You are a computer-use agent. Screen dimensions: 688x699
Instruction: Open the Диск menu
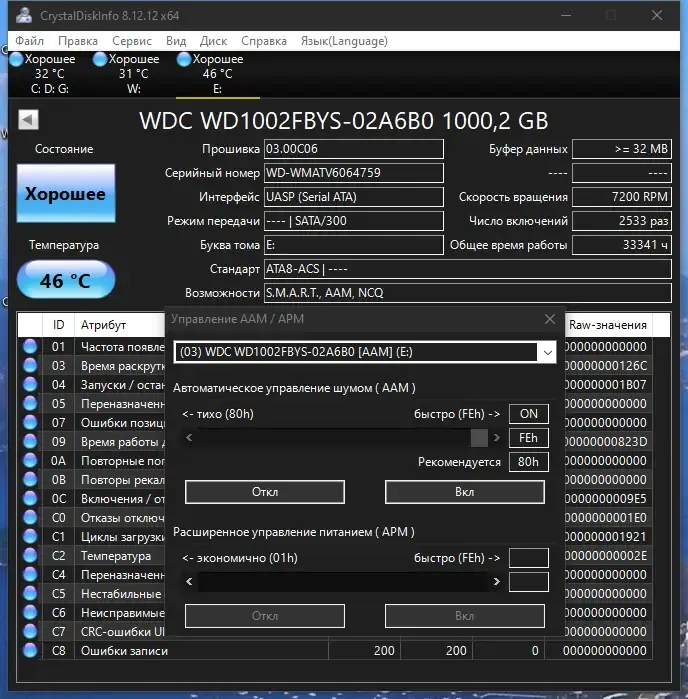tap(214, 41)
